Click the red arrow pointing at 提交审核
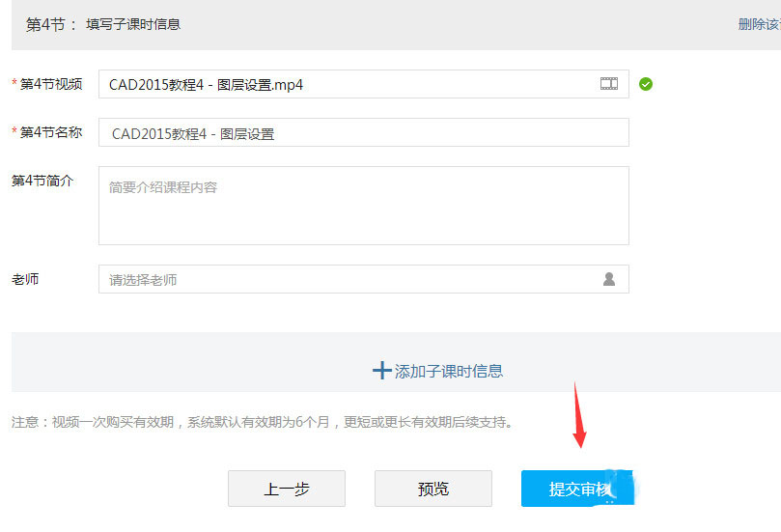781x532 pixels. tap(579, 415)
